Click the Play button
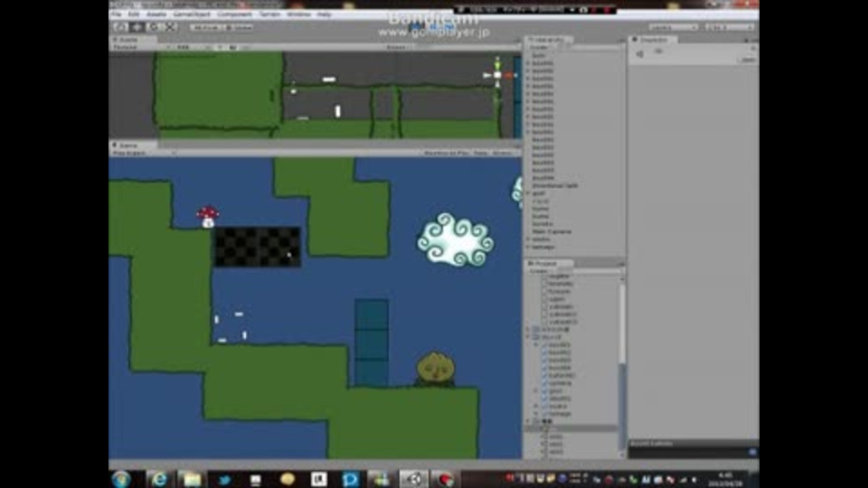Screen dimensions: 868x488 click(418, 26)
